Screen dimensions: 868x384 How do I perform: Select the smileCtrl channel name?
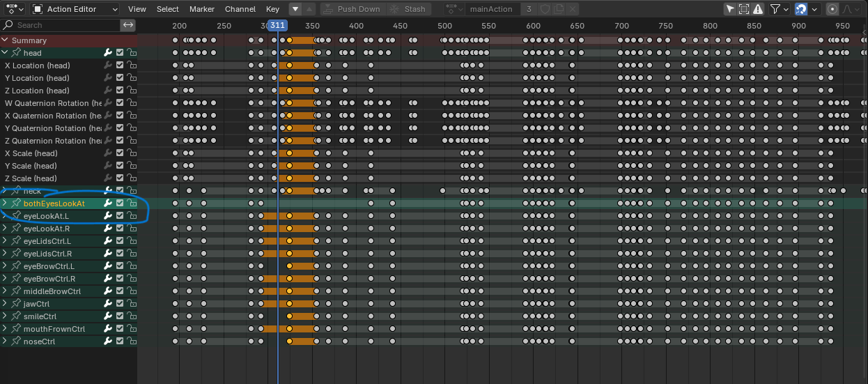(x=40, y=316)
